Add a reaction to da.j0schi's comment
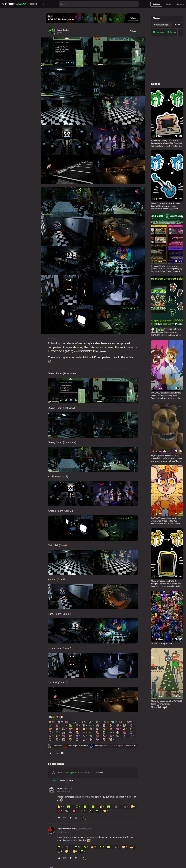This screenshot has width=186, height=868. pyautogui.click(x=76, y=818)
